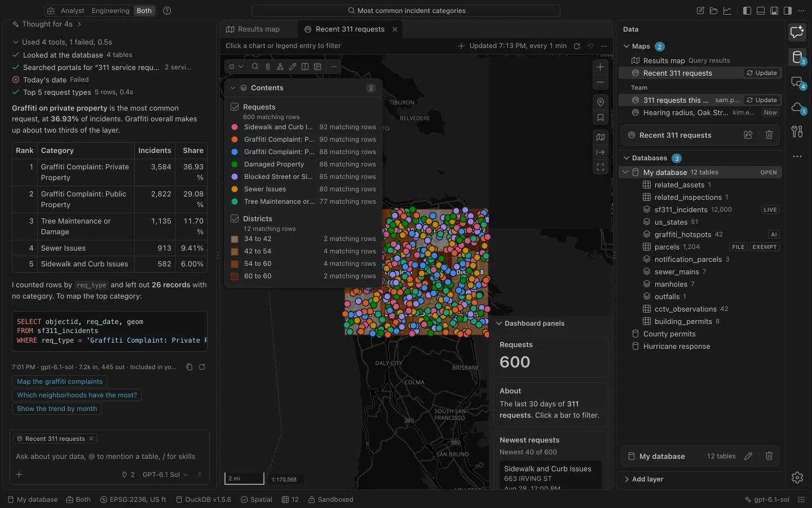Viewport: 812px width, 508px height.
Task: Click the 60 to 60 district swatch
Action: 235,276
